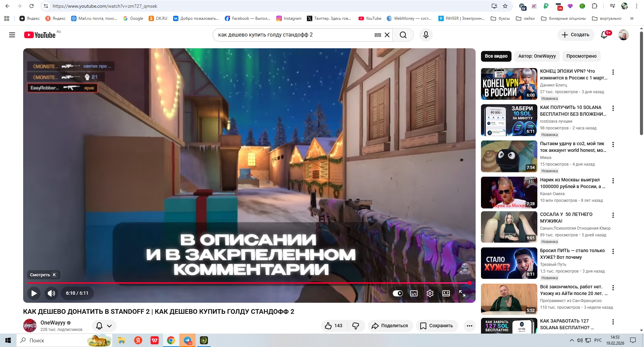This screenshot has width=644, height=347.
Task: Open Google Chrome from the taskbar
Action: point(171,340)
